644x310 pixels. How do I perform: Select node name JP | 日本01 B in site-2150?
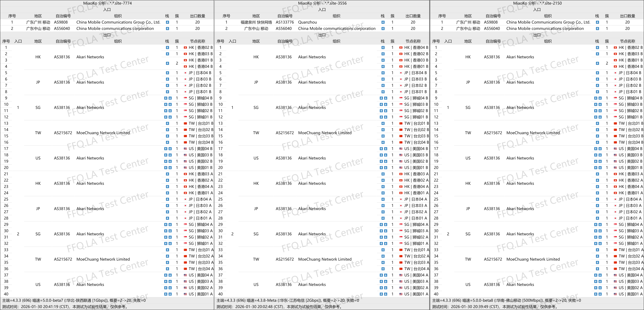pyautogui.click(x=630, y=92)
